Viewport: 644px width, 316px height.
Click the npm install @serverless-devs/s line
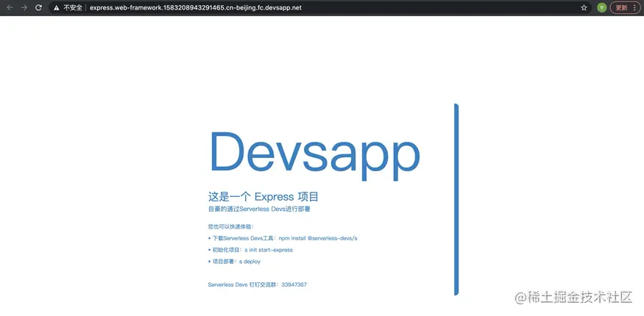coord(283,238)
